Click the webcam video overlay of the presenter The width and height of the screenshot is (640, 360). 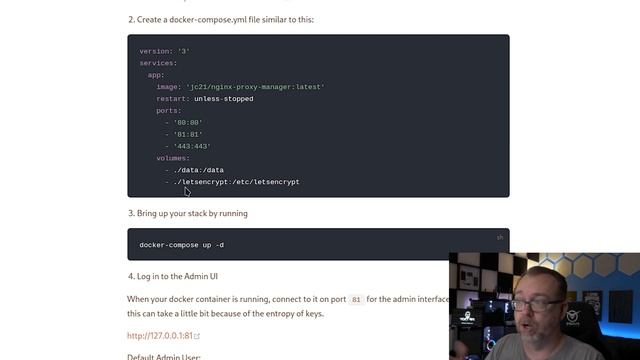[x=544, y=306]
